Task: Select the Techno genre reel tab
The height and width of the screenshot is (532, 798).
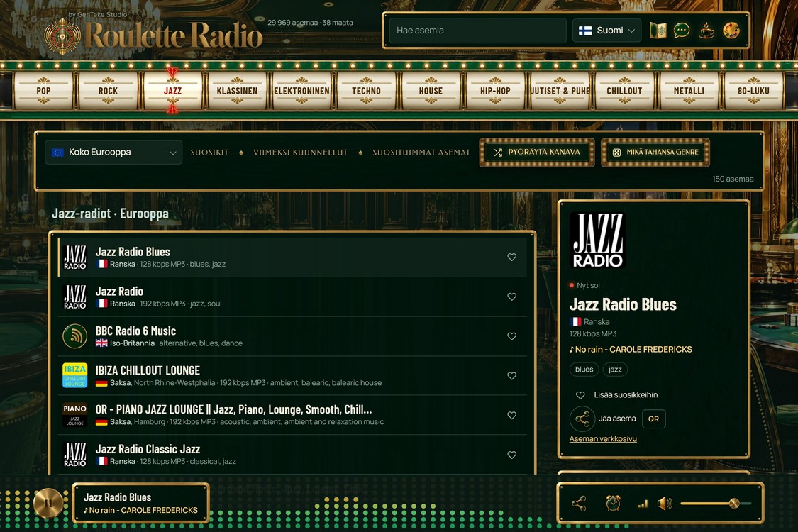Action: pos(367,91)
